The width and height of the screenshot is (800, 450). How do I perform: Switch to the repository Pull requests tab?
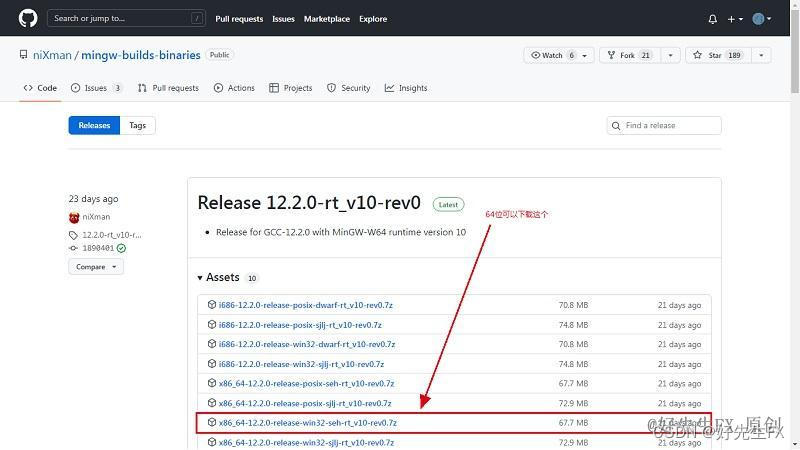pyautogui.click(x=168, y=88)
